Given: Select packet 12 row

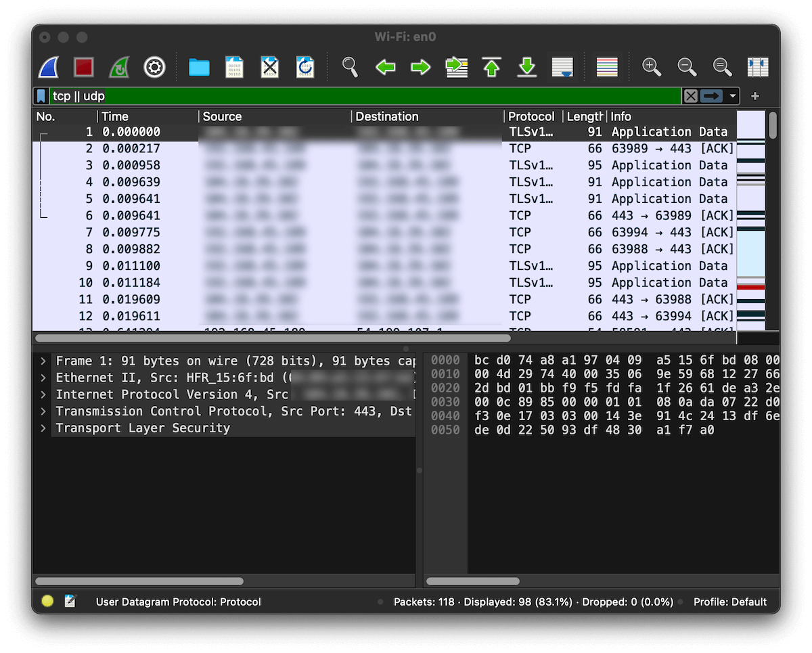Looking at the screenshot, I should 384,316.
